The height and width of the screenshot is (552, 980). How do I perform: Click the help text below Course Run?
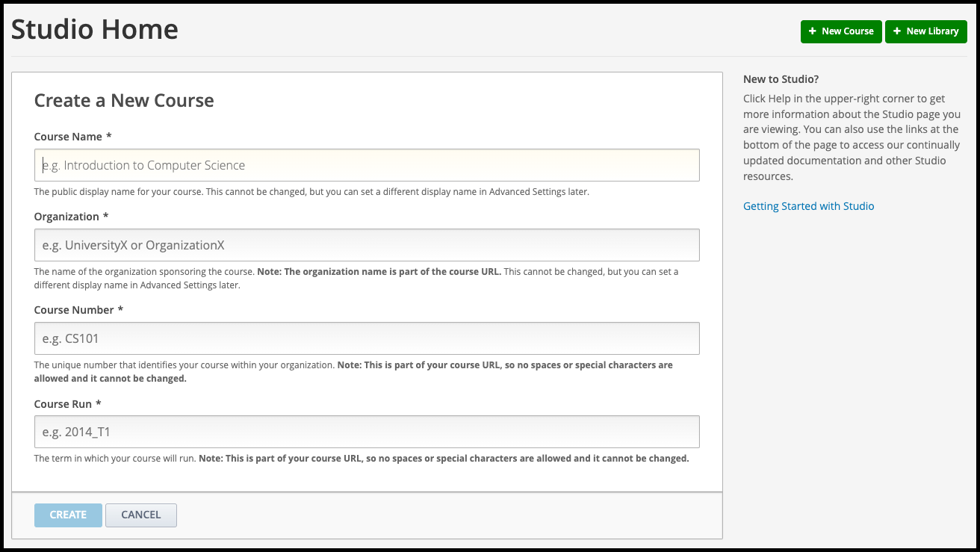point(361,459)
